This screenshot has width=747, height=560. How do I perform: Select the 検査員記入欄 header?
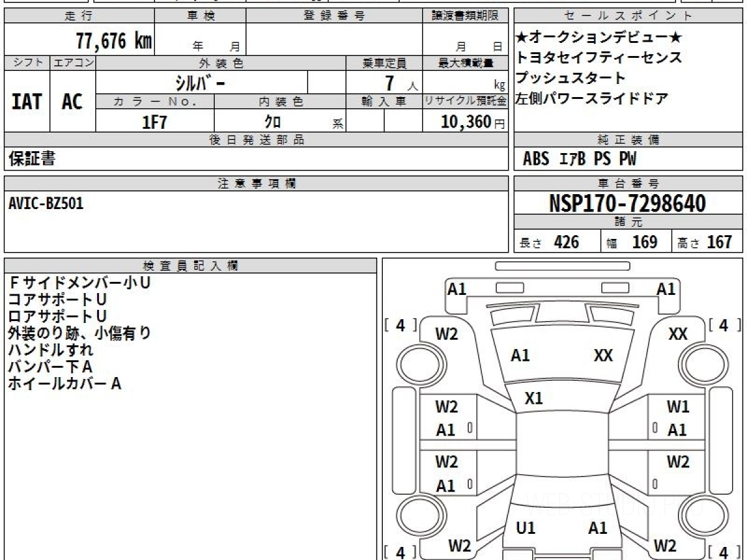pyautogui.click(x=190, y=266)
